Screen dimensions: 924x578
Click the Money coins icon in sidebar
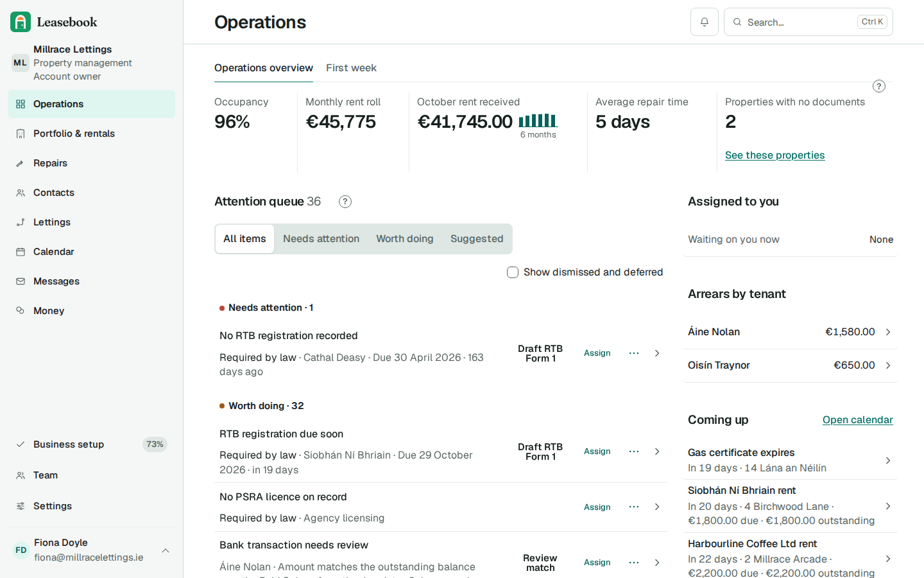tap(21, 311)
